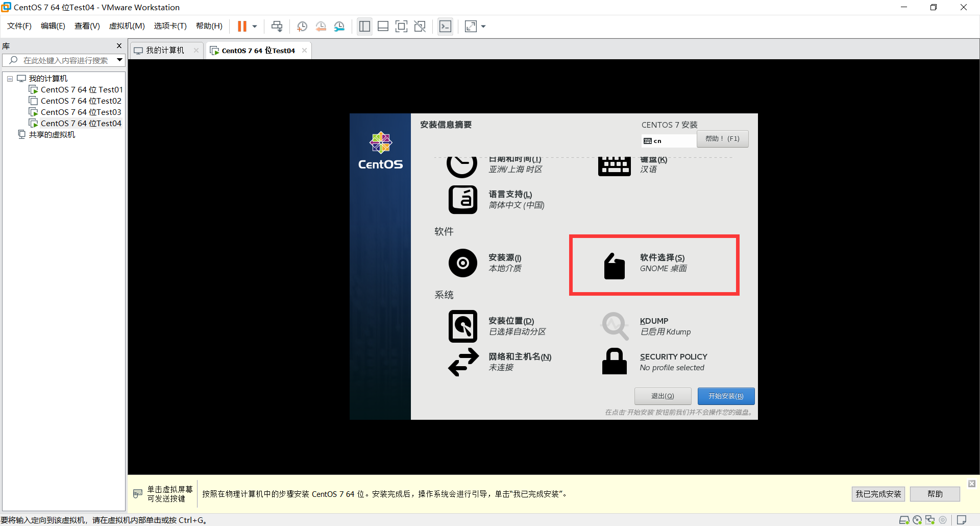Click the 帮助 button in the hint bar
Image resolution: width=980 pixels, height=526 pixels.
tap(935, 494)
